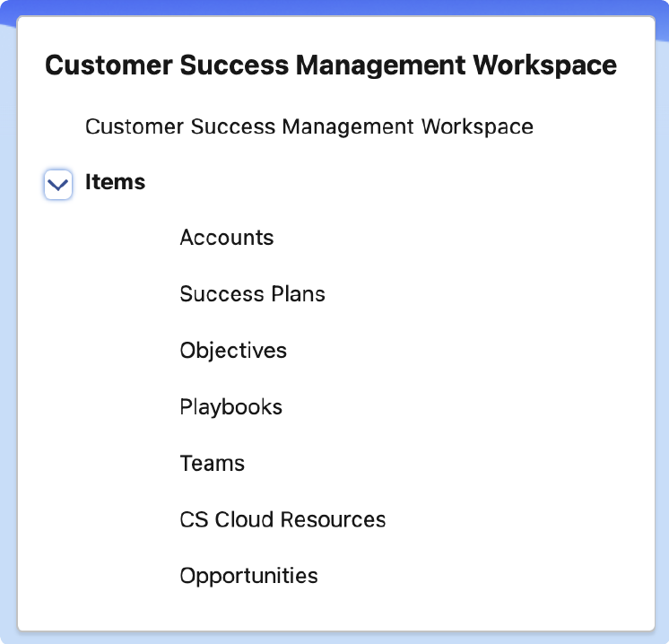Choose Playbooks under Items
Image resolution: width=669 pixels, height=644 pixels.
pyautogui.click(x=230, y=407)
